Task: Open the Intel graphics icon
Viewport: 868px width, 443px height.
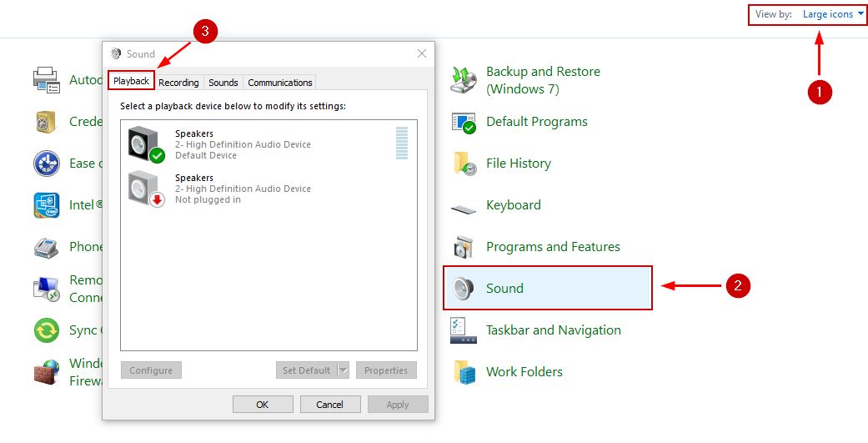Action: tap(47, 205)
